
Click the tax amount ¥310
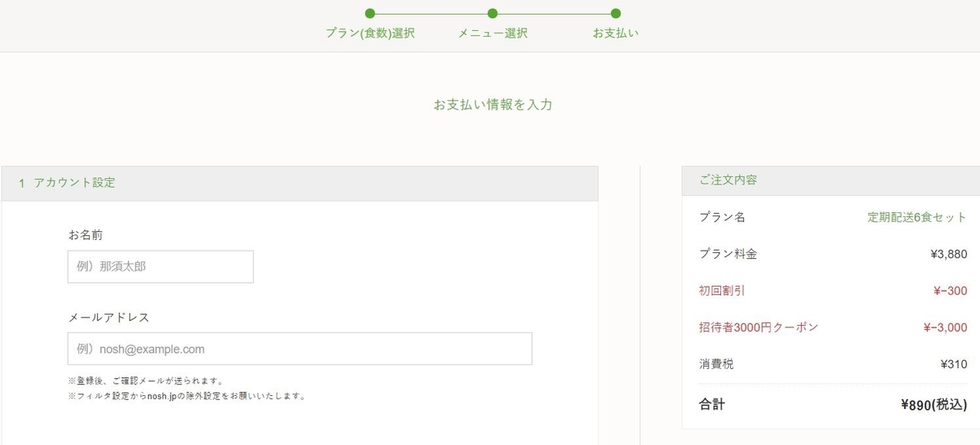coord(954,364)
